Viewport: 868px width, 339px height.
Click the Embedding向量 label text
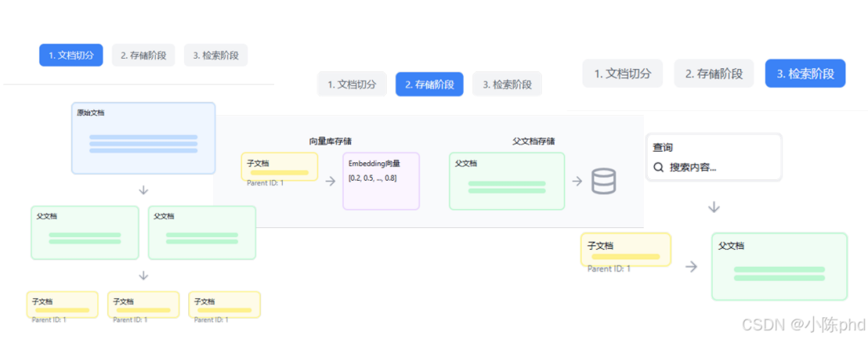(375, 164)
